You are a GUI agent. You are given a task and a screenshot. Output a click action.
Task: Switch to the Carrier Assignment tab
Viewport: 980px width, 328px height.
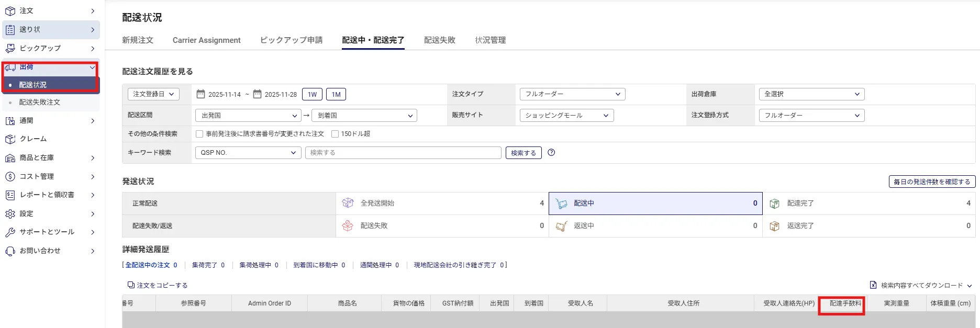(207, 40)
